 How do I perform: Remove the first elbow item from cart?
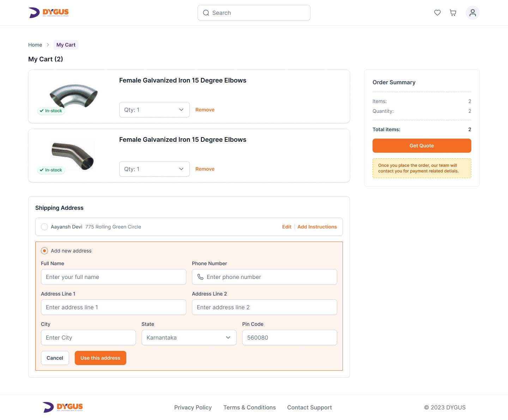(205, 110)
